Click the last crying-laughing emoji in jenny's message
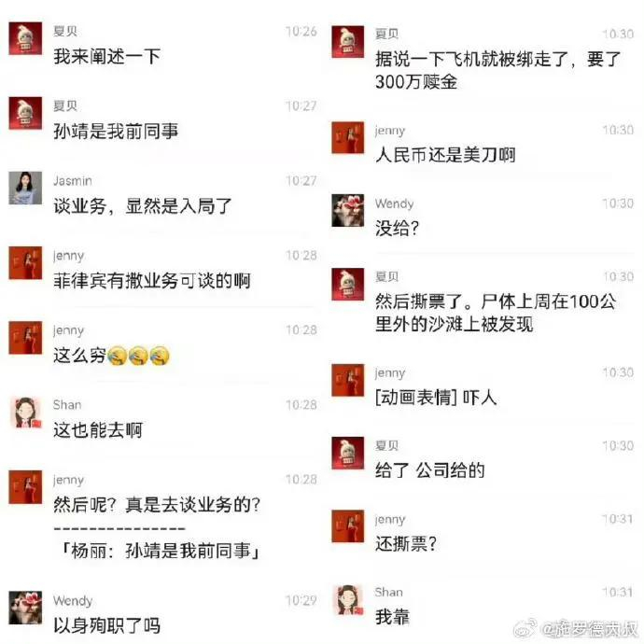Screen dimensions: 644x644 click(x=160, y=356)
